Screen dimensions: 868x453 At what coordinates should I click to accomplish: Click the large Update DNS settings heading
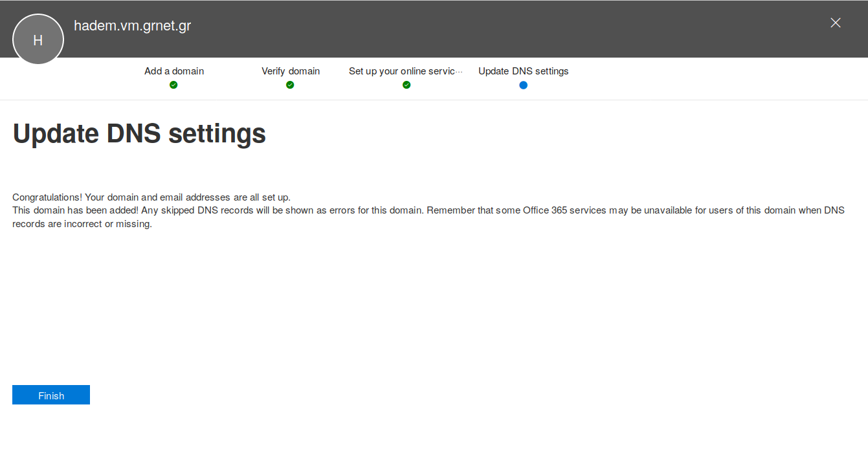pos(139,134)
